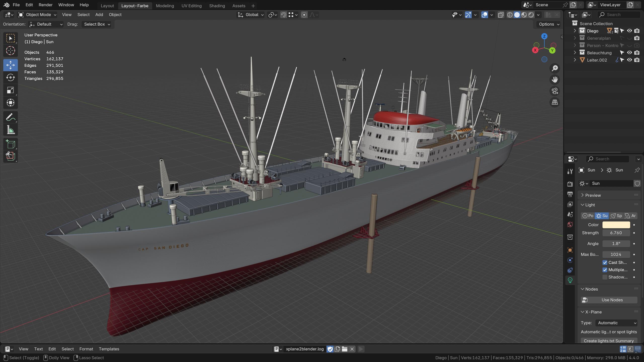The image size is (644, 362).
Task: Open the Physics properties tab
Action: click(570, 260)
